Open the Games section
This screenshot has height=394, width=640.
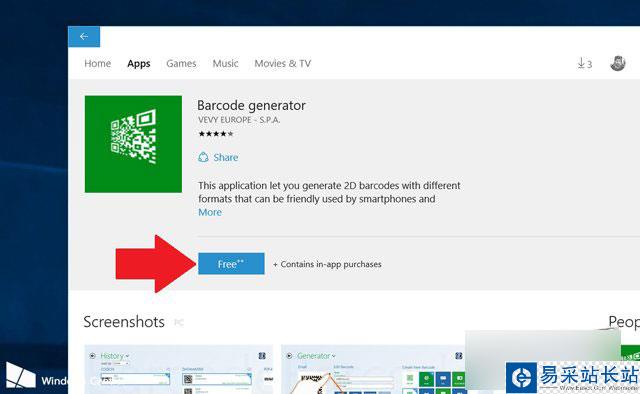pyautogui.click(x=181, y=64)
